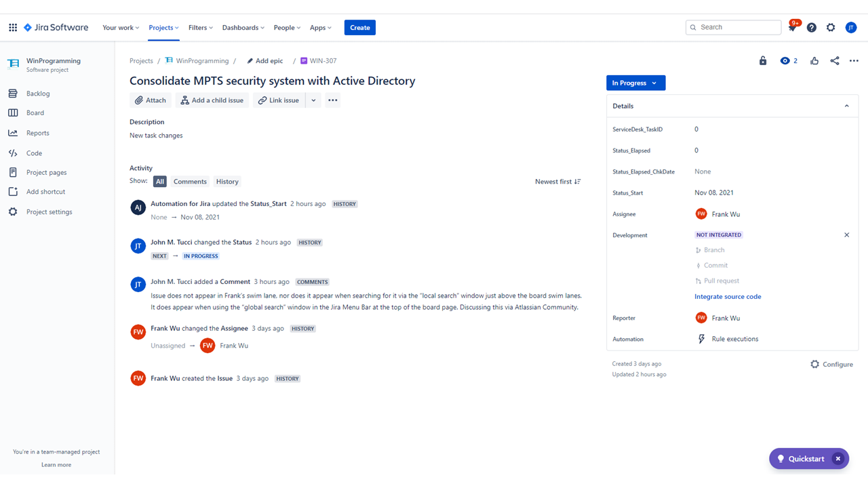Share the issue with share icon
Viewport: 868px width, 488px height.
835,61
